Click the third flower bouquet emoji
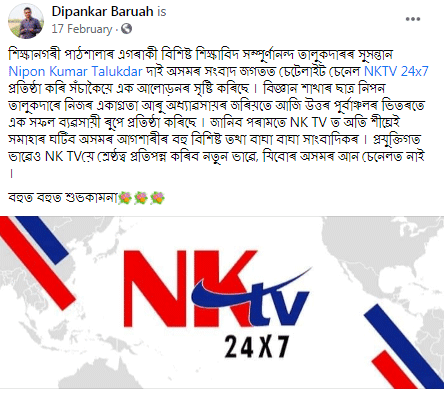 (158, 198)
